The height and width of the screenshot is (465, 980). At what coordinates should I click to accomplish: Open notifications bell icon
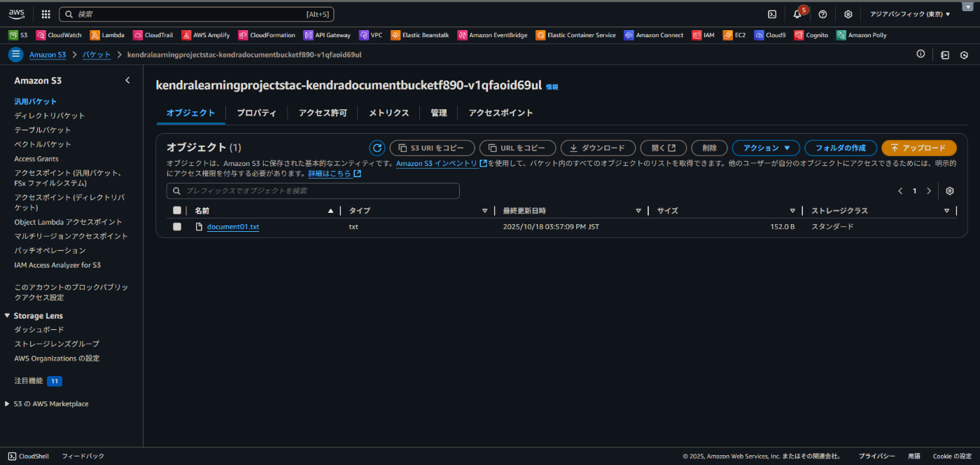click(x=797, y=14)
